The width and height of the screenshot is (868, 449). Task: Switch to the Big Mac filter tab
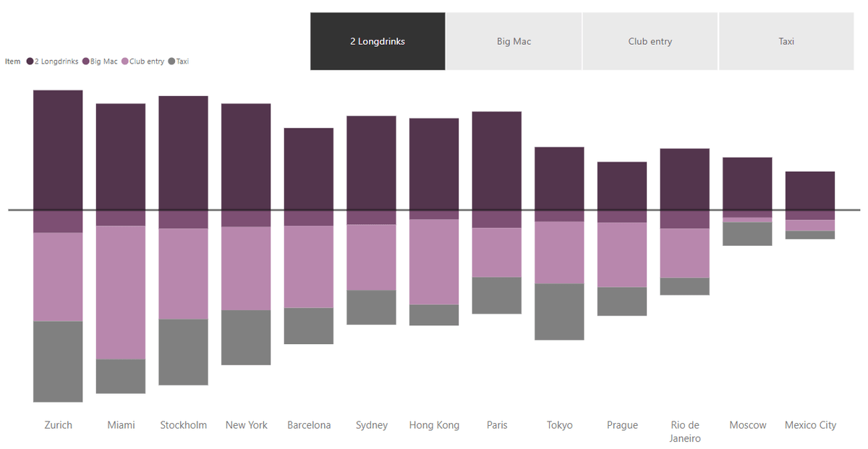[514, 41]
